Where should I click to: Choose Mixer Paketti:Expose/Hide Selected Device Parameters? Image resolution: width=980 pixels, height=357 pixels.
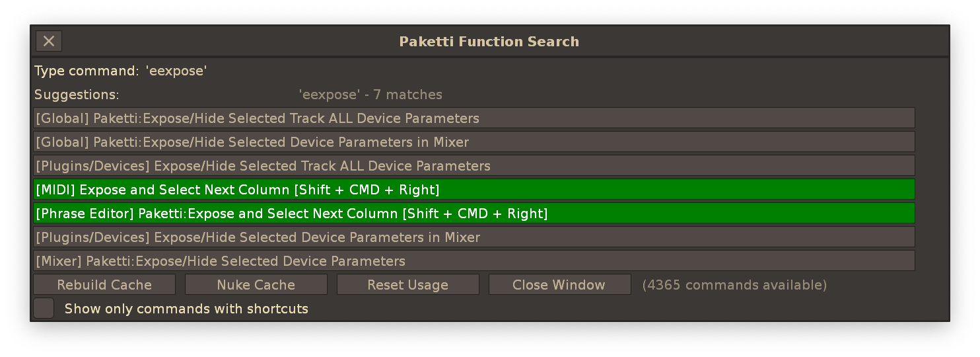(473, 261)
